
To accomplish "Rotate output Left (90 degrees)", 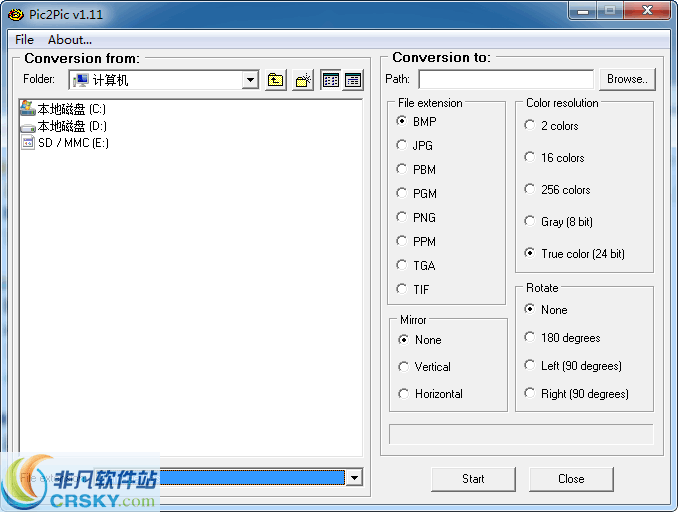I will point(530,365).
